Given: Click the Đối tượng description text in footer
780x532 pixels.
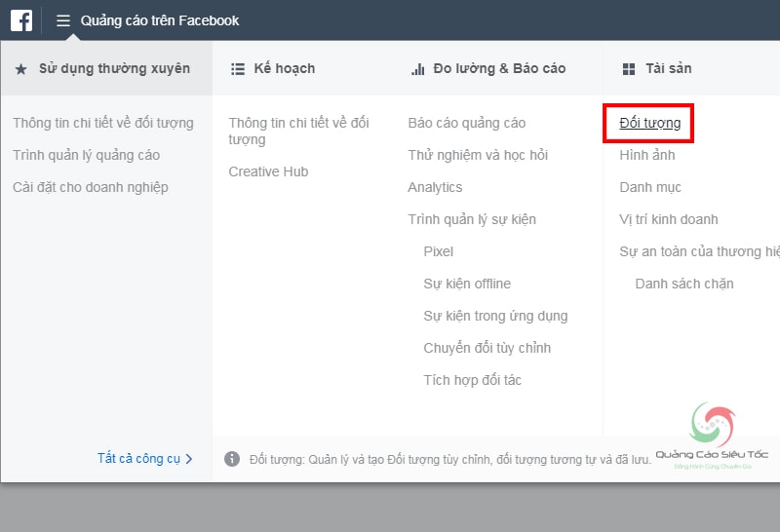Looking at the screenshot, I should (x=450, y=459).
